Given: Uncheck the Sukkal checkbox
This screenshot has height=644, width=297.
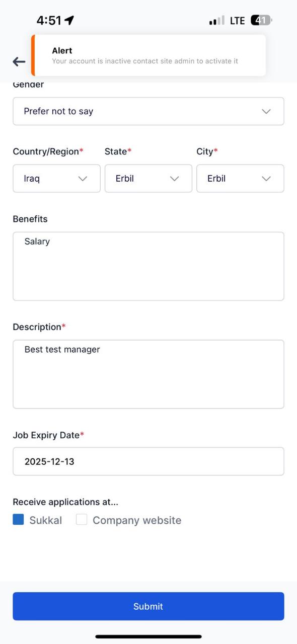Looking at the screenshot, I should tap(18, 519).
